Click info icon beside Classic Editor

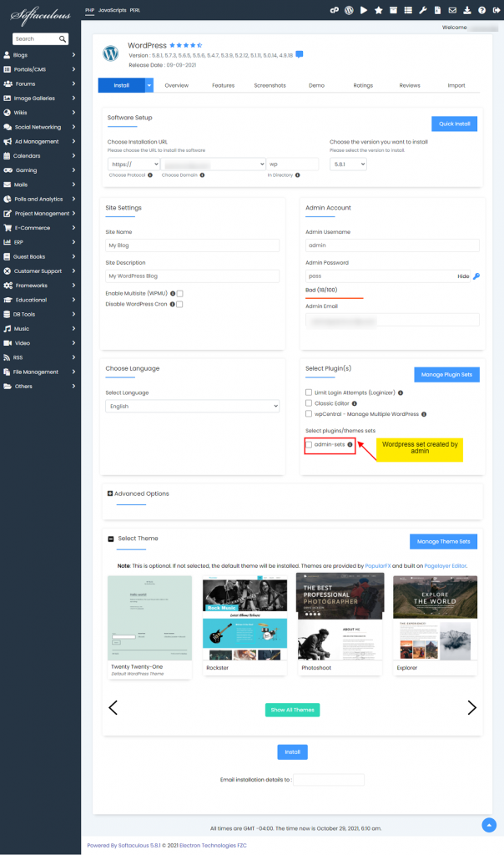coord(354,403)
